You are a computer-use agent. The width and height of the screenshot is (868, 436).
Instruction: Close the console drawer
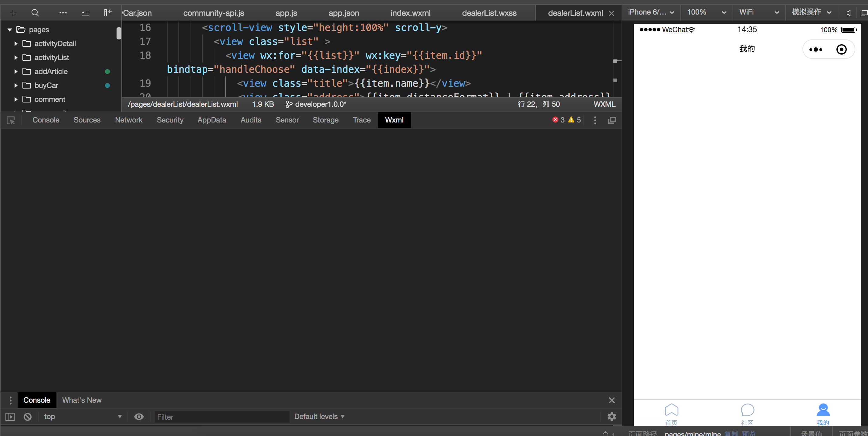pyautogui.click(x=612, y=400)
